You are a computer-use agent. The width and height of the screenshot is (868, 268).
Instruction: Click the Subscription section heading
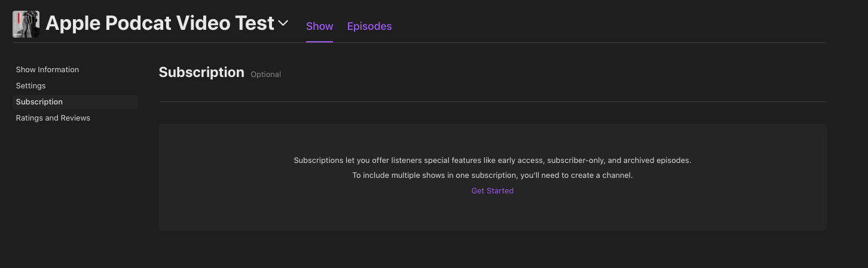201,73
